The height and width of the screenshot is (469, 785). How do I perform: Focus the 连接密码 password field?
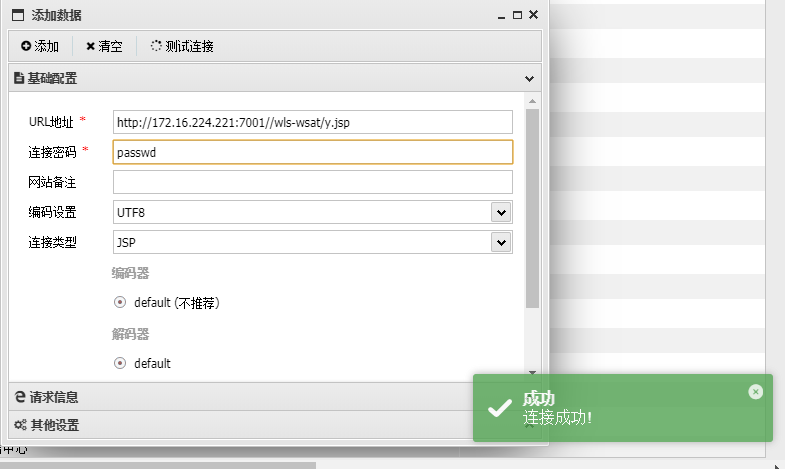pos(312,152)
